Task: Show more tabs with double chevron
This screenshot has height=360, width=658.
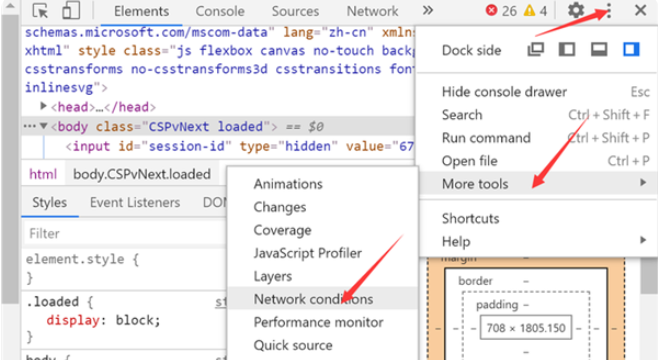Action: [x=428, y=10]
